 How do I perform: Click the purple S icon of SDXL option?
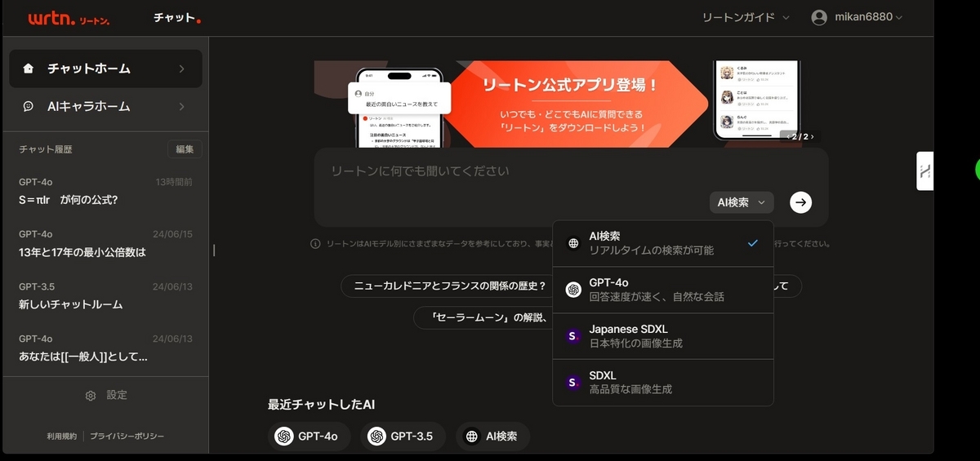tap(573, 383)
